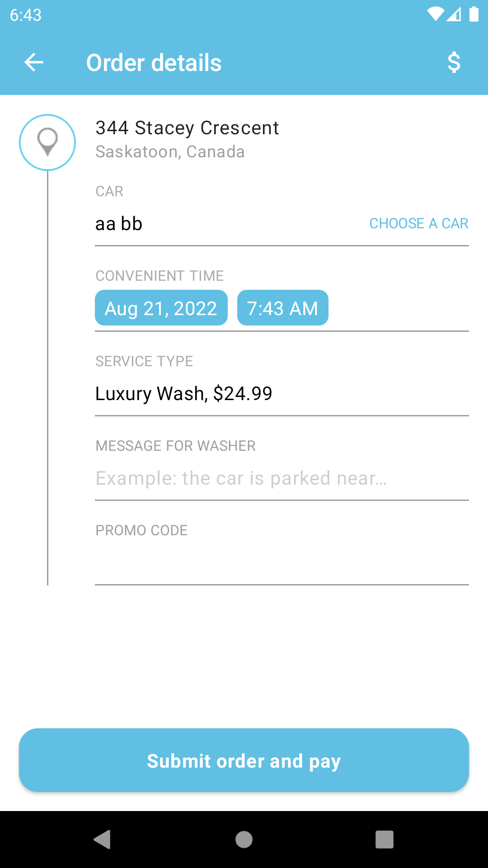Focus the message for washer field

coord(282,478)
